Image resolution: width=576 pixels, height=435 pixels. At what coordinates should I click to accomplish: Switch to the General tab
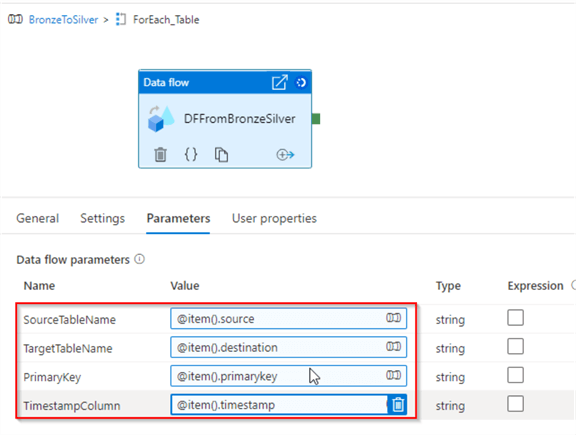coord(37,218)
